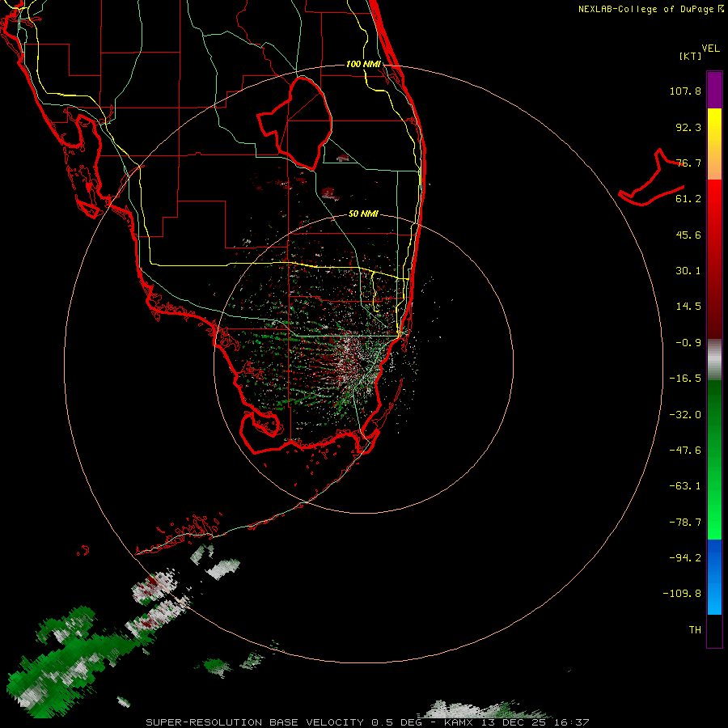Image resolution: width=728 pixels, height=728 pixels.
Task: Click the Super-Resolution Base Velocity caption
Action: (368, 722)
